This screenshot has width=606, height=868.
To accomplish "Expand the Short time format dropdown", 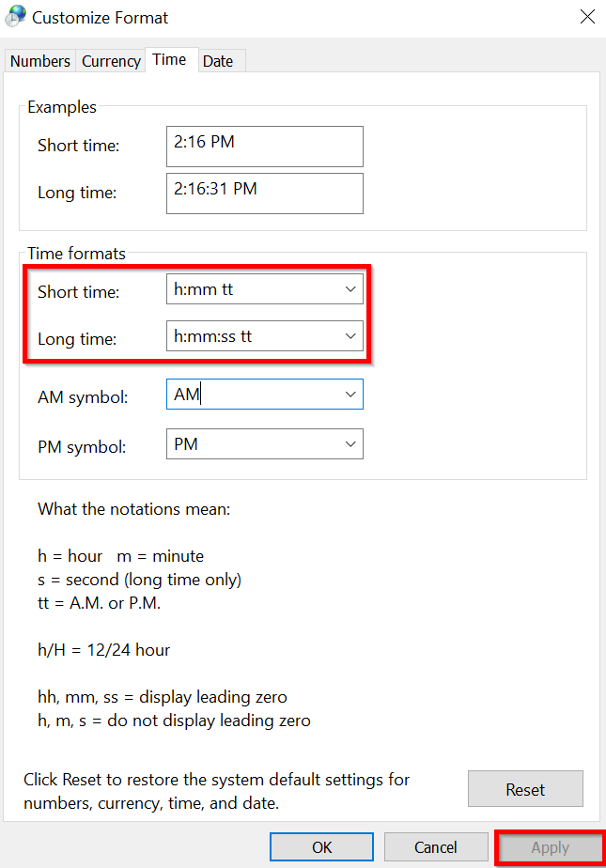I will (350, 290).
